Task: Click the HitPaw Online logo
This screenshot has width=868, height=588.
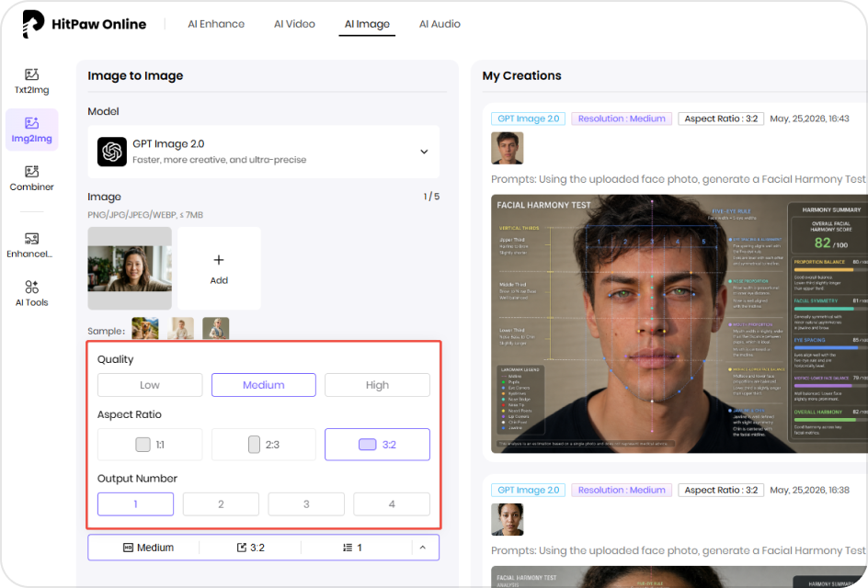Action: point(85,24)
